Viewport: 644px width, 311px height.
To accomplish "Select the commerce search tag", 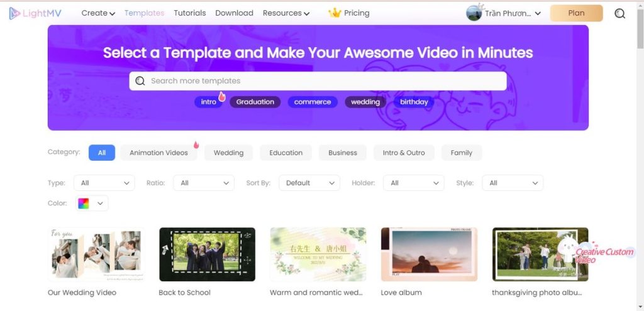I will tap(313, 102).
